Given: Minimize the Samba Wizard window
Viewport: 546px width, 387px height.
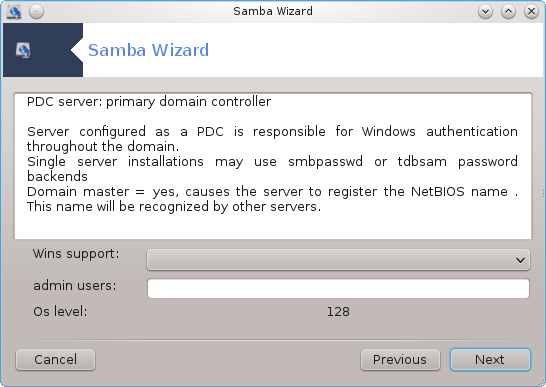Looking at the screenshot, I should click(485, 11).
